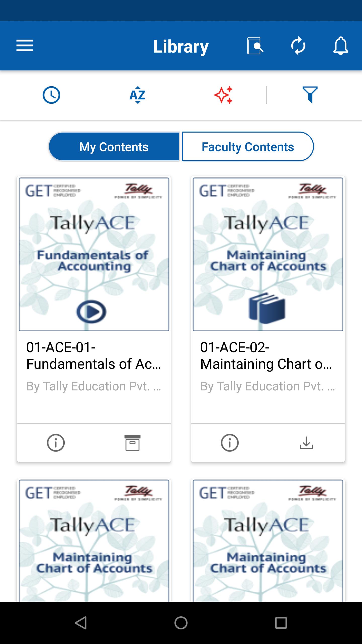This screenshot has height=644, width=362.
Task: Switch to the My Contents tab
Action: [114, 147]
